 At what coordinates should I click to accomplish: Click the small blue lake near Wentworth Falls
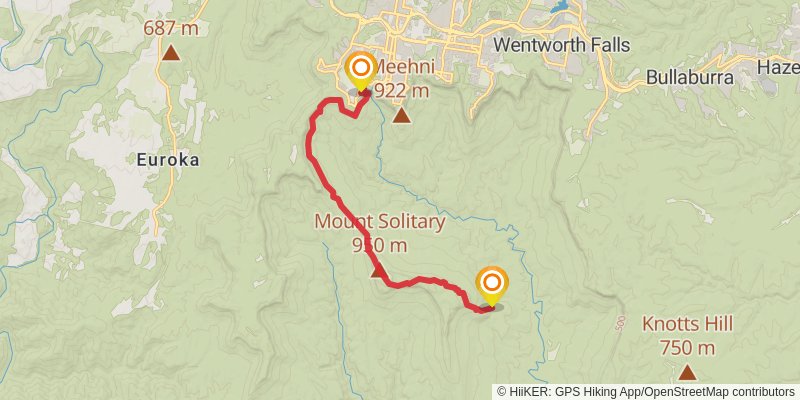[x=559, y=7]
